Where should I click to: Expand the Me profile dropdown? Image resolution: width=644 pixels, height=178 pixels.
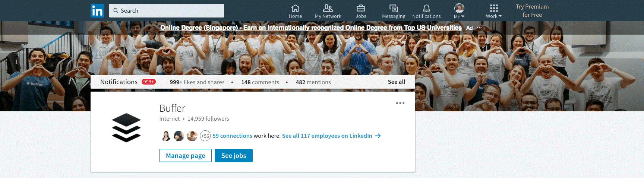(x=459, y=11)
